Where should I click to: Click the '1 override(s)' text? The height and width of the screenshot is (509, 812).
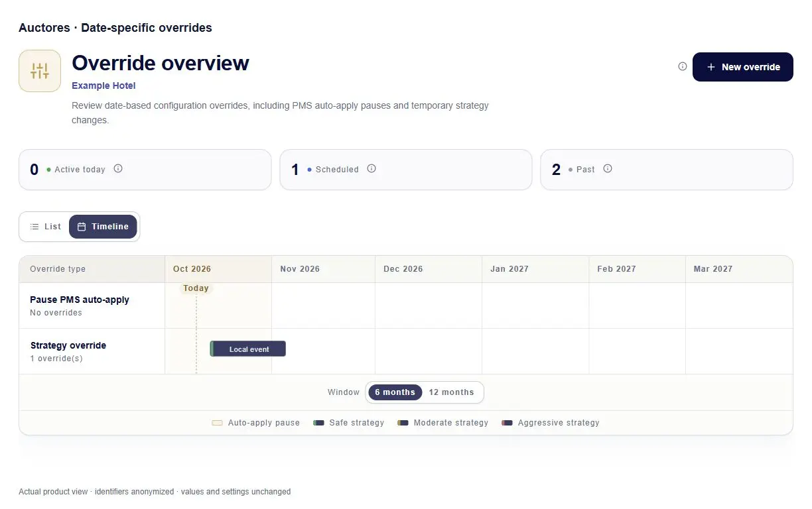click(56, 359)
